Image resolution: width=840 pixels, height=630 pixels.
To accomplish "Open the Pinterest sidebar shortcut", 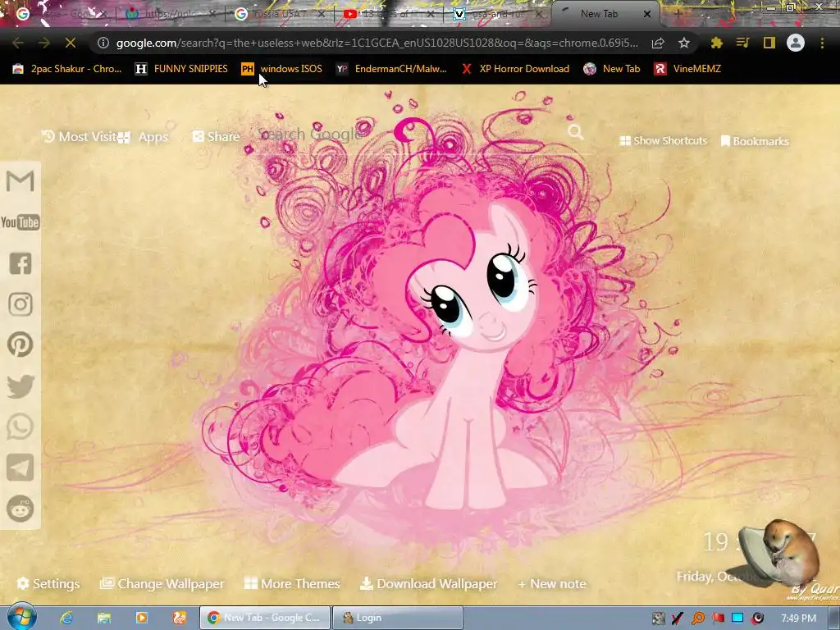I will [x=21, y=345].
